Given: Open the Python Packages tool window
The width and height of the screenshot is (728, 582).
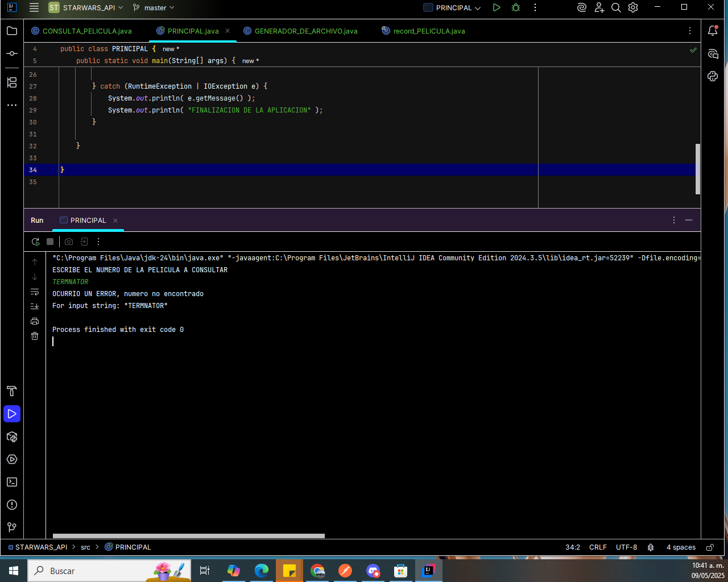Looking at the screenshot, I should coord(12,436).
